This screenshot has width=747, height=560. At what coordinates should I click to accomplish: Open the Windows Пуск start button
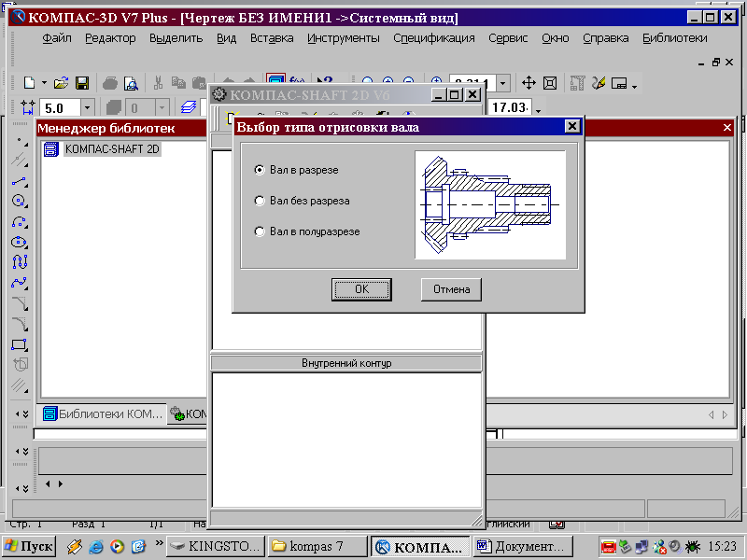click(30, 546)
